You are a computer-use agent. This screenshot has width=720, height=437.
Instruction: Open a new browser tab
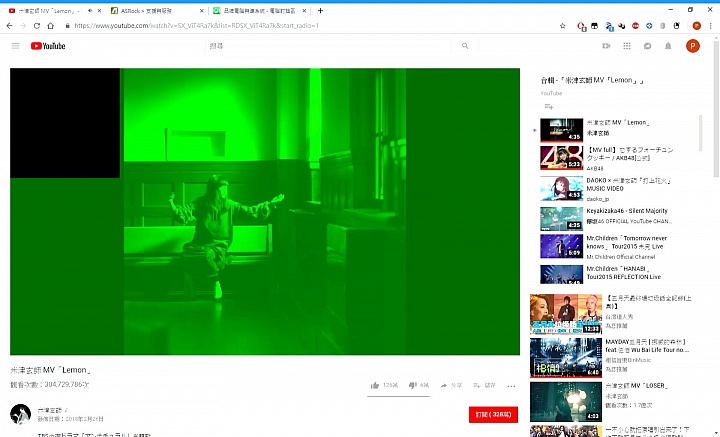pyautogui.click(x=321, y=11)
